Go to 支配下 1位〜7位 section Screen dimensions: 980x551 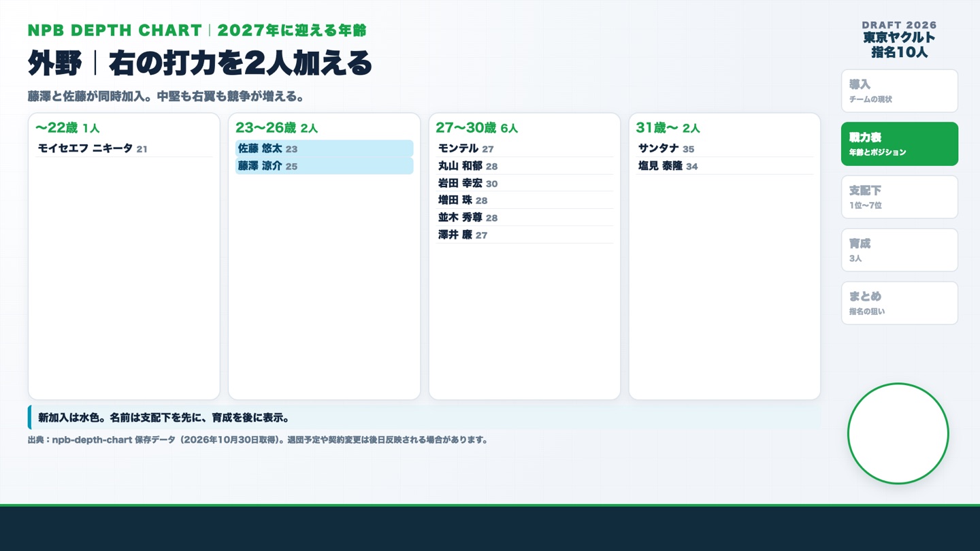point(899,197)
